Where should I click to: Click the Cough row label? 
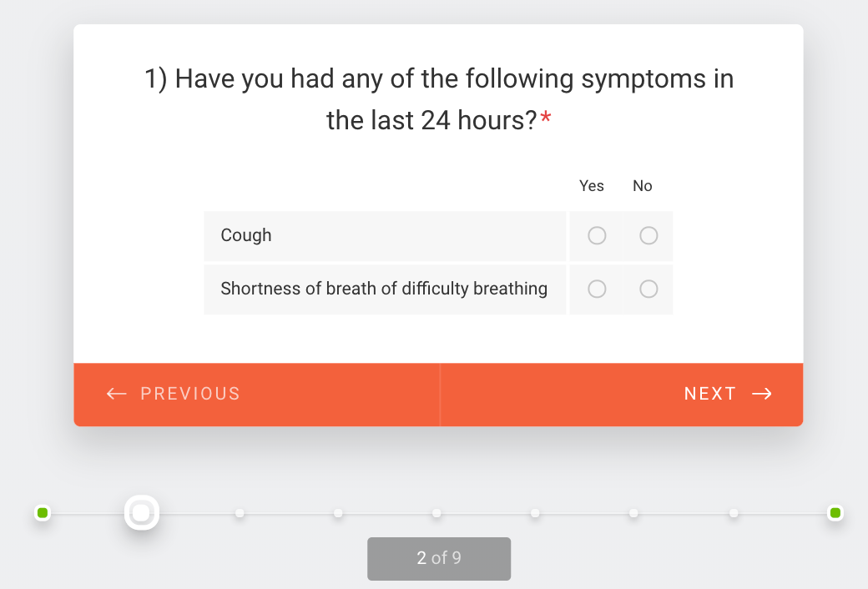click(246, 235)
